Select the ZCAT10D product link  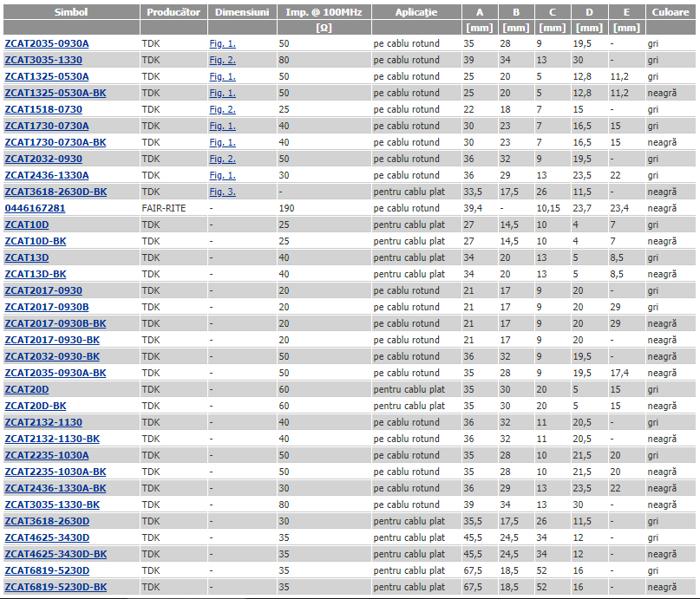click(x=27, y=225)
